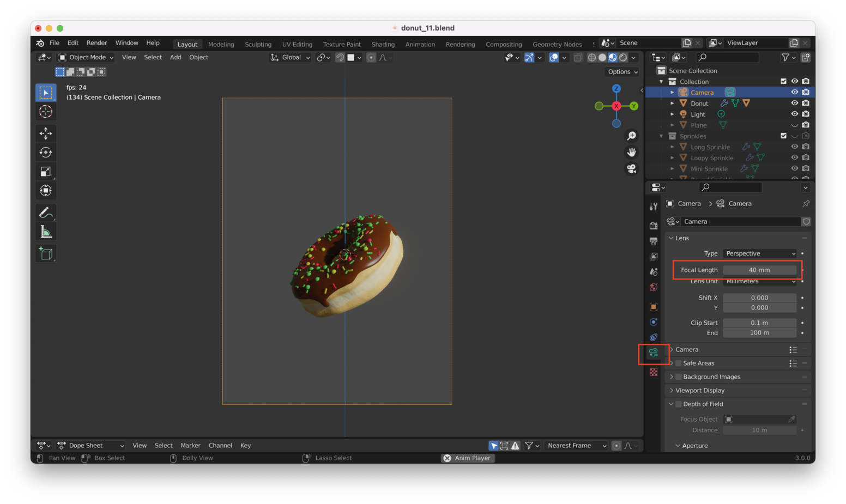Enable the Depth of Field checkbox
Image resolution: width=846 pixels, height=504 pixels.
679,404
